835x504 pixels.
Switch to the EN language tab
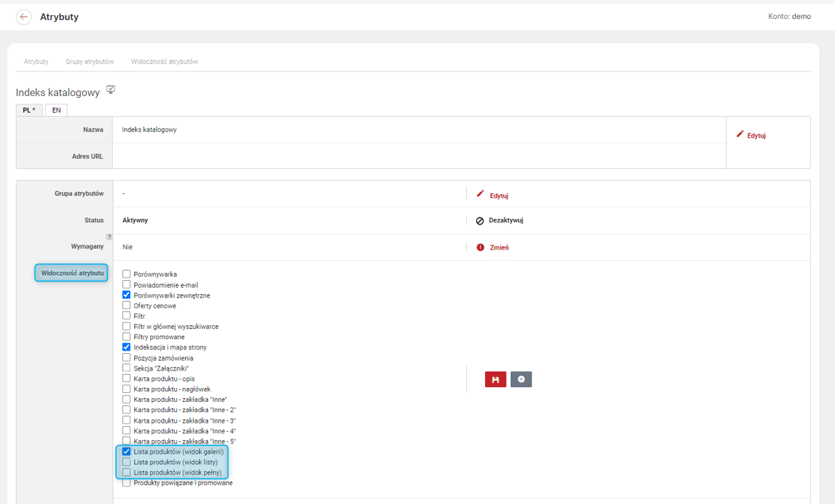pos(56,110)
